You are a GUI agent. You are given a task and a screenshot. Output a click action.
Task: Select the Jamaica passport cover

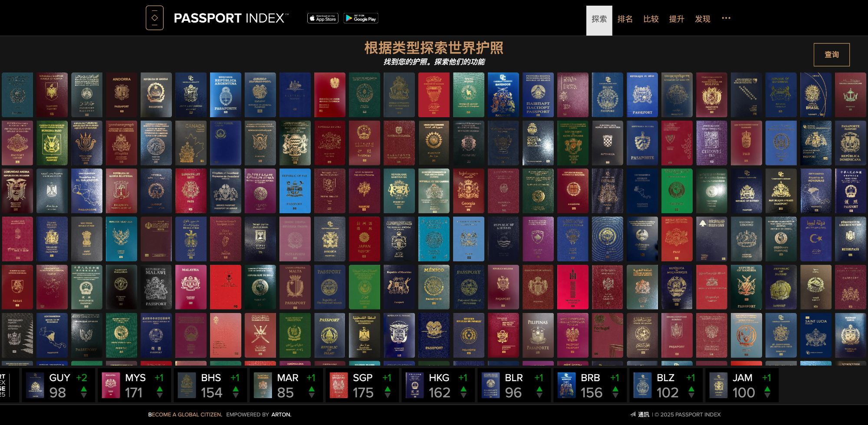(x=330, y=240)
